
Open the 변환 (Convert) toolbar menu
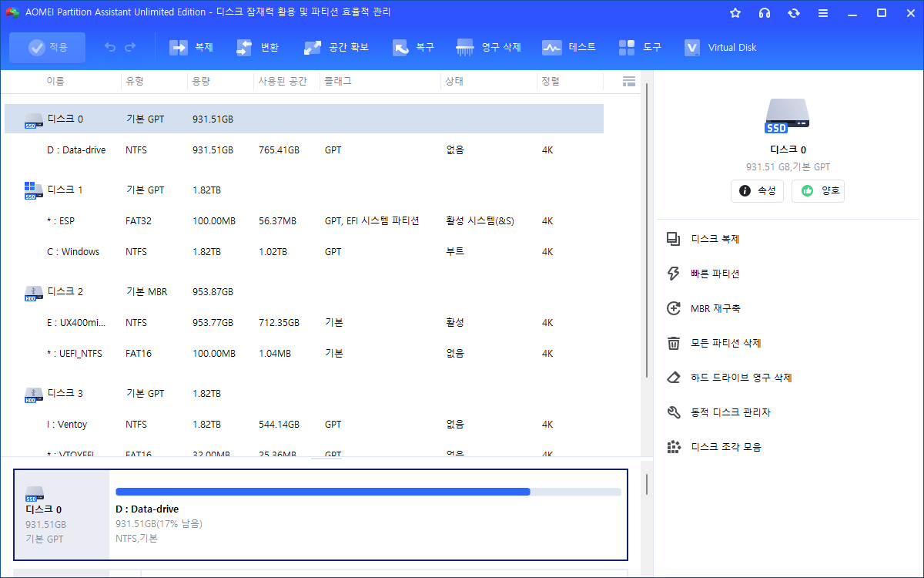[x=258, y=48]
